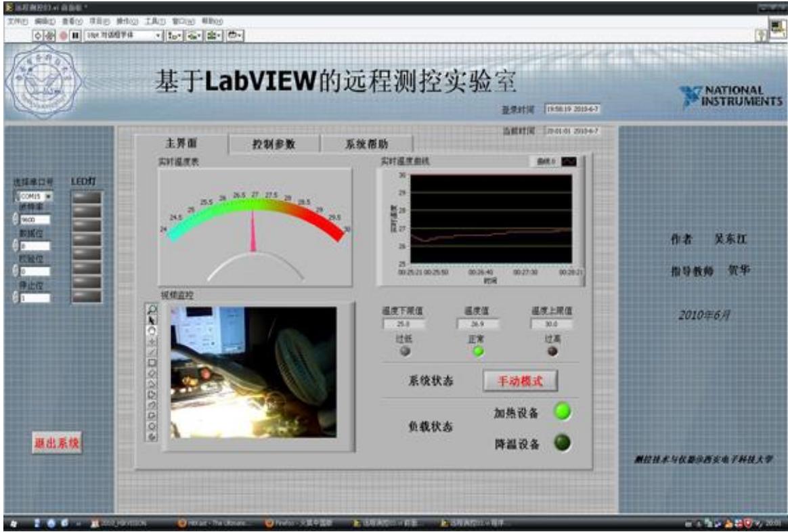Viewport: 788px width, 532px height.
Task: Switch to the 控制参数 tab
Action: click(x=273, y=144)
